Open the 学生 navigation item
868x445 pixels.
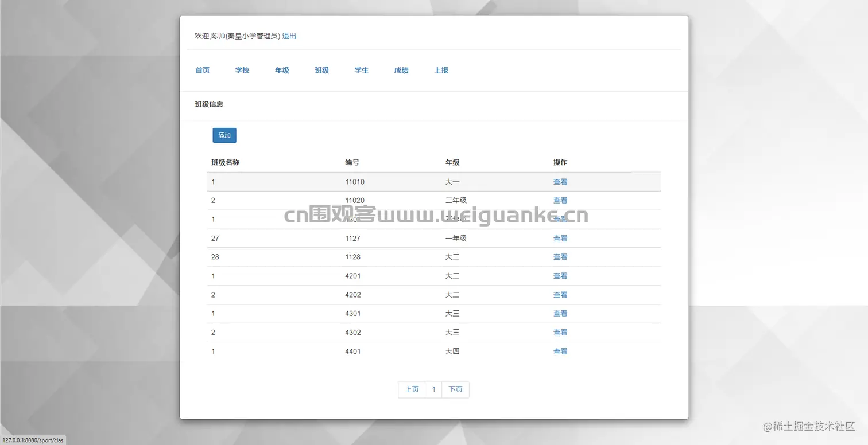pyautogui.click(x=362, y=71)
